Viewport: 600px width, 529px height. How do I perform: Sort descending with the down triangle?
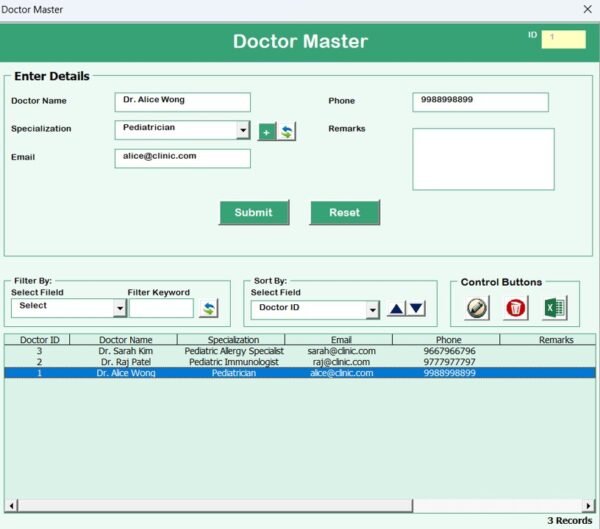point(416,309)
